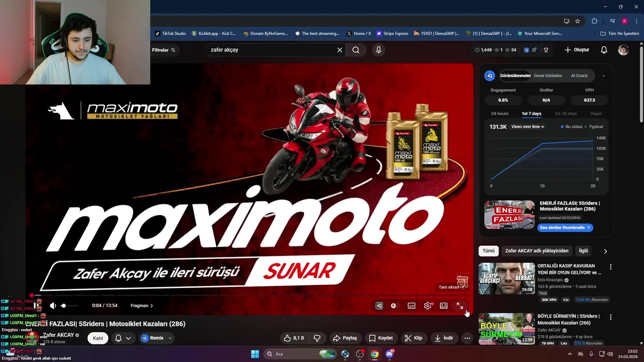Toggle Kaydet to save the video
The image size is (644, 362).
[x=381, y=338]
